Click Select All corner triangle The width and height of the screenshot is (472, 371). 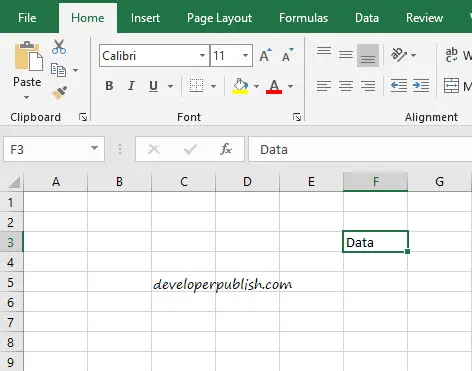pos(14,182)
